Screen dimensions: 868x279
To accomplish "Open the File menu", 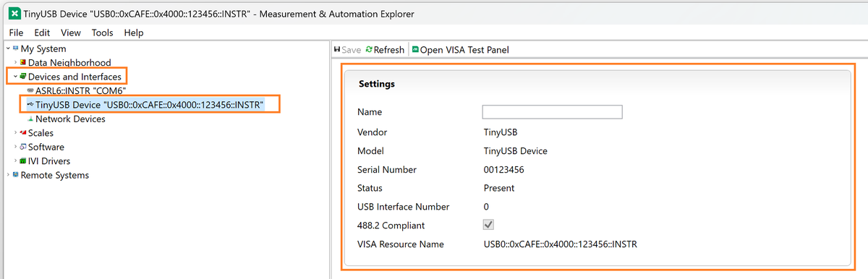I will (x=17, y=33).
